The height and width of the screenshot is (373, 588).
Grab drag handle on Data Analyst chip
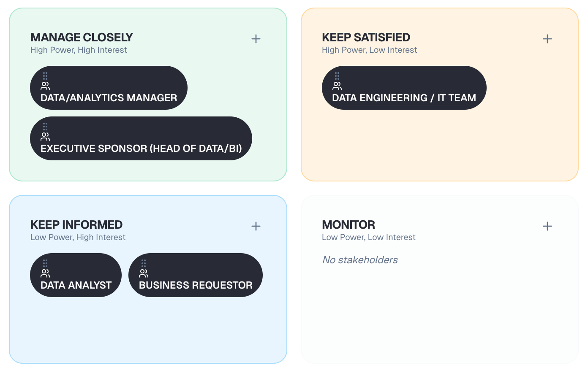point(45,263)
